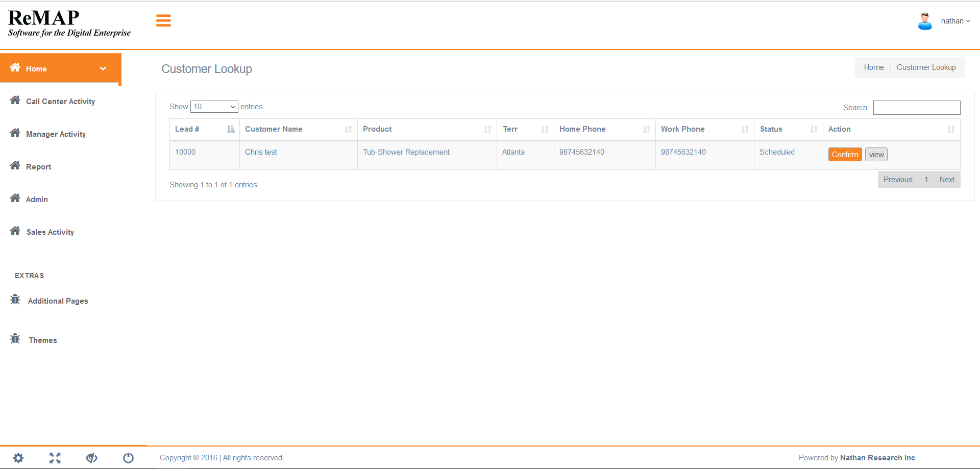Click Nathan Research Inc link

click(877, 458)
